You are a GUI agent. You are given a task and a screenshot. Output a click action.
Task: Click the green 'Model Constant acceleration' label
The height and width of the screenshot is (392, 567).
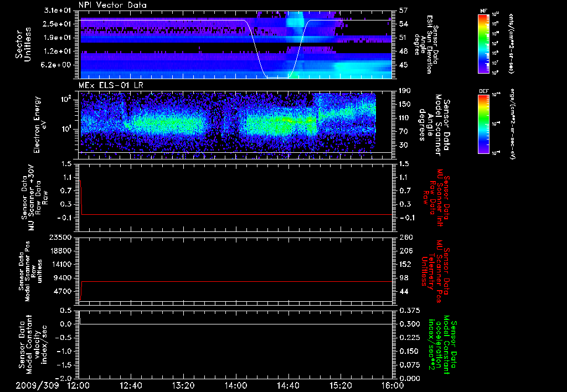(x=443, y=344)
